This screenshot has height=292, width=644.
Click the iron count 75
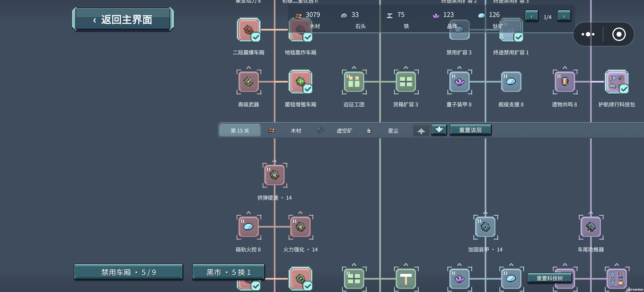pyautogui.click(x=401, y=15)
